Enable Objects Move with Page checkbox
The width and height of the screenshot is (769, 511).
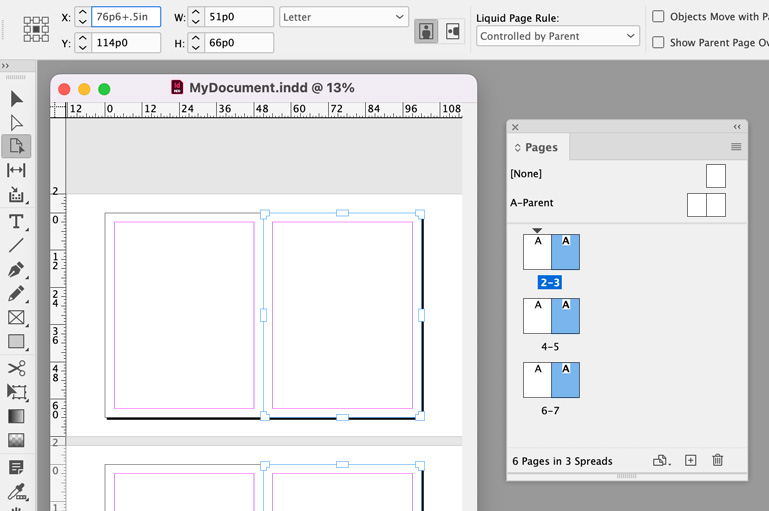click(x=658, y=16)
